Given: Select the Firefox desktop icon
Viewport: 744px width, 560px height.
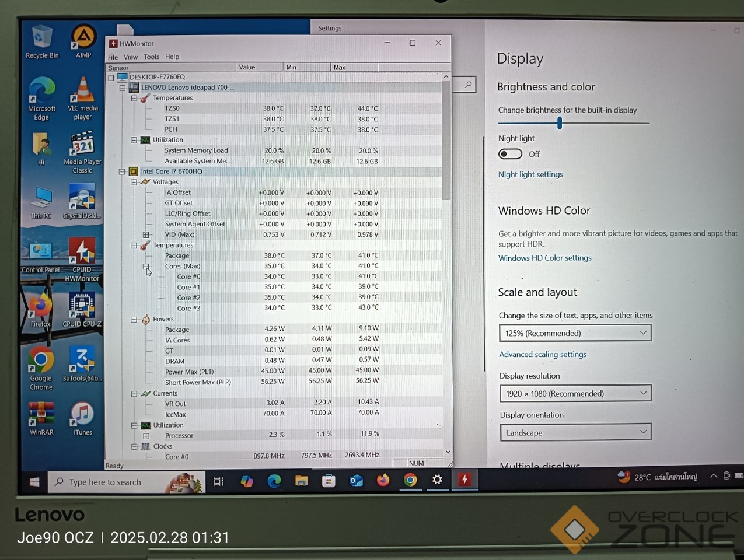Looking at the screenshot, I should (x=40, y=310).
